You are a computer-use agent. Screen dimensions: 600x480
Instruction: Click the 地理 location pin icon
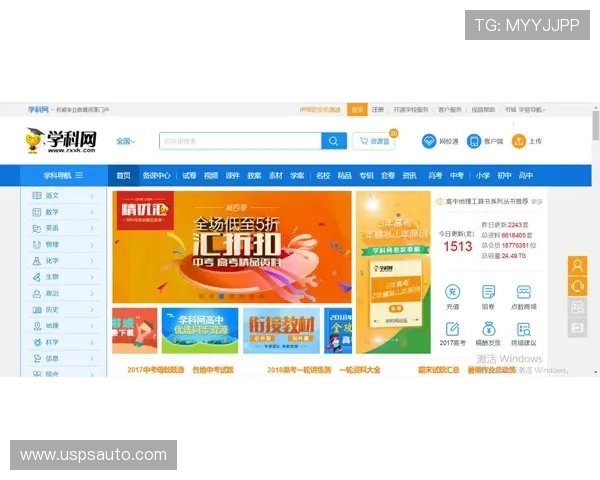(37, 326)
